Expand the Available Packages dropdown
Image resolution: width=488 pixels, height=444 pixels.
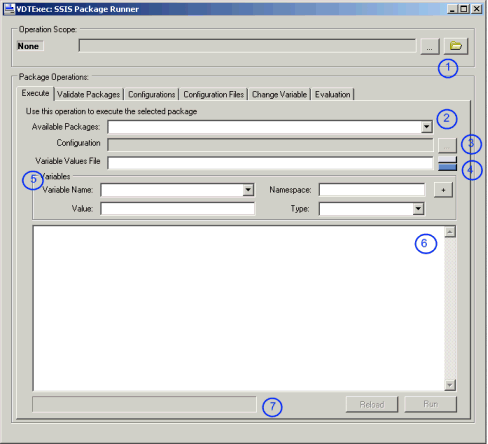click(x=426, y=127)
